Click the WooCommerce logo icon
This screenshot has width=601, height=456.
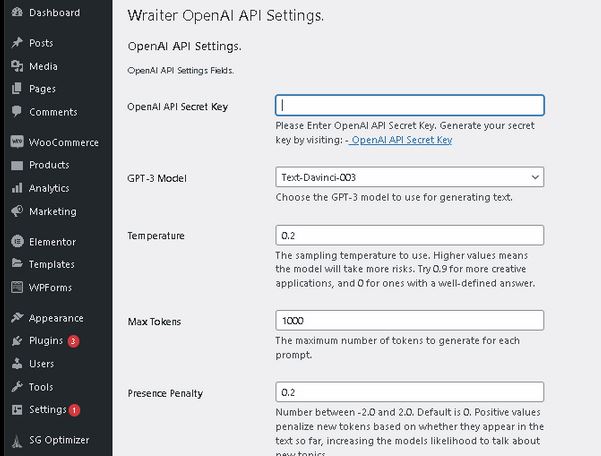coord(17,142)
